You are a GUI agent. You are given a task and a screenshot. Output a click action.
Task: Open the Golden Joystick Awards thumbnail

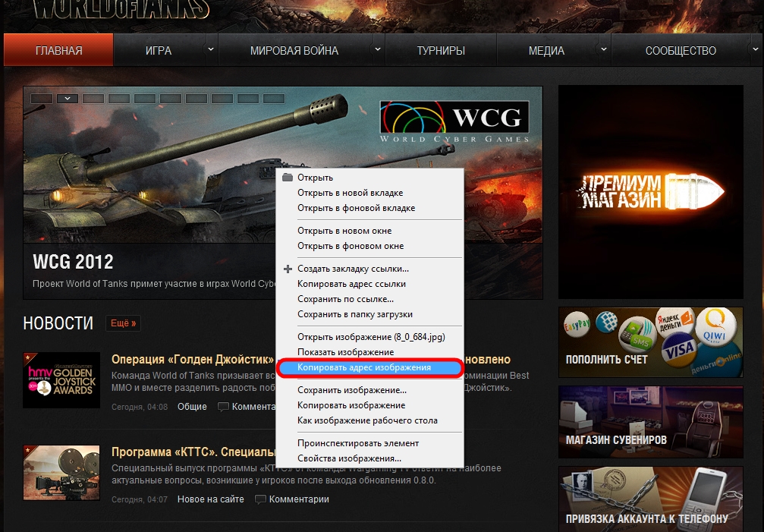click(x=61, y=380)
